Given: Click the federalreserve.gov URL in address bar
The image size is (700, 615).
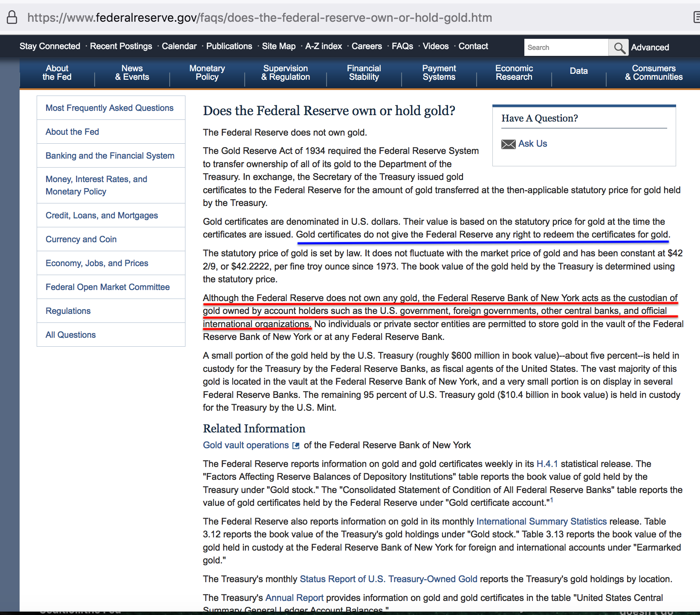Looking at the screenshot, I should coord(260,17).
